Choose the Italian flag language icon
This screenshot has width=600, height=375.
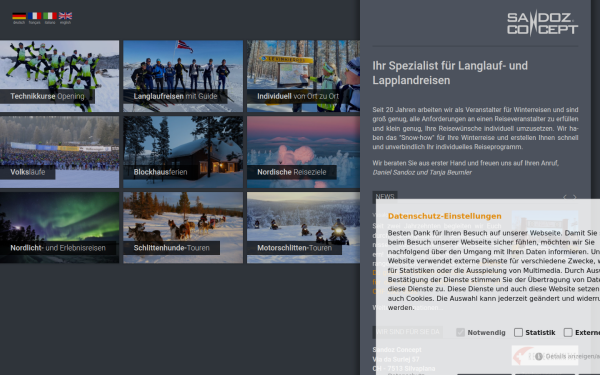point(50,16)
